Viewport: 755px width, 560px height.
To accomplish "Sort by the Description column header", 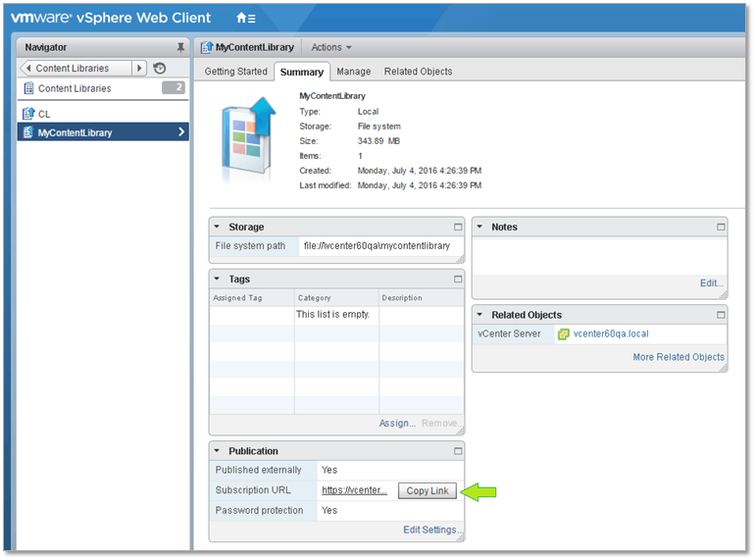I will 422,298.
